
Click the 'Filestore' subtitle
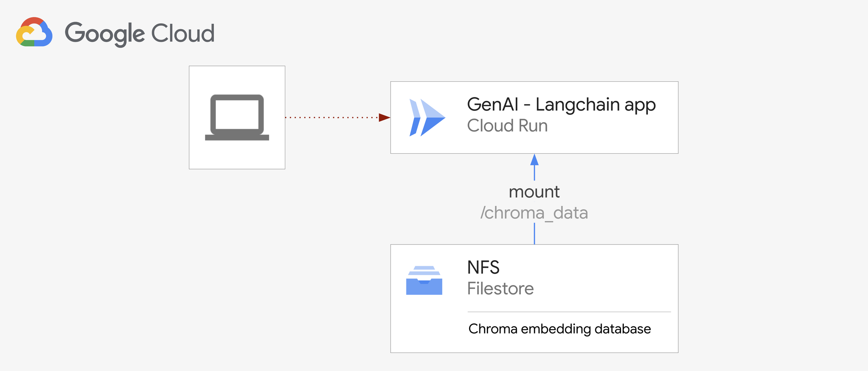coord(500,289)
